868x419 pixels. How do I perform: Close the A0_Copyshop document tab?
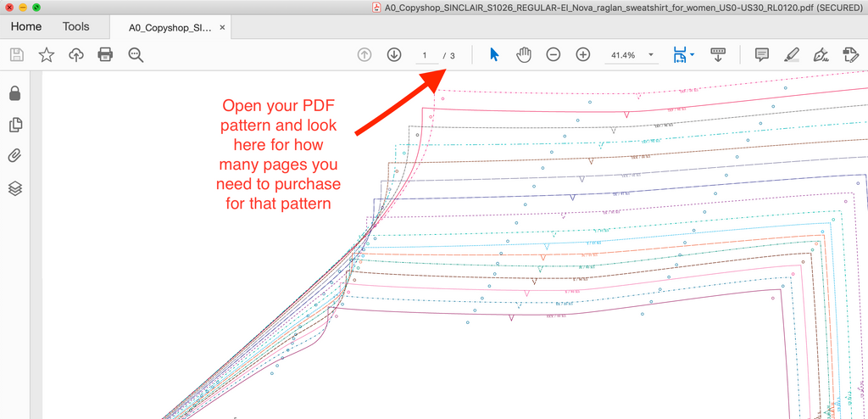pos(222,27)
